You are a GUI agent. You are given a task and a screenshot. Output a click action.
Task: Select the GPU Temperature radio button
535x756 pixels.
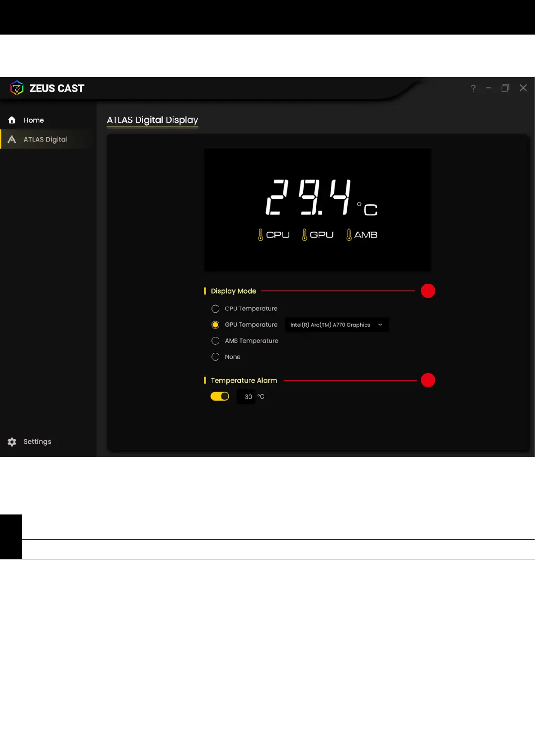[216, 325]
